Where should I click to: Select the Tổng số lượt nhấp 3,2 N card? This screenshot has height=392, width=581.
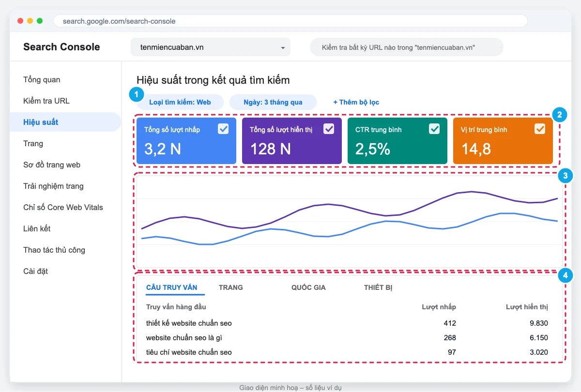(186, 141)
